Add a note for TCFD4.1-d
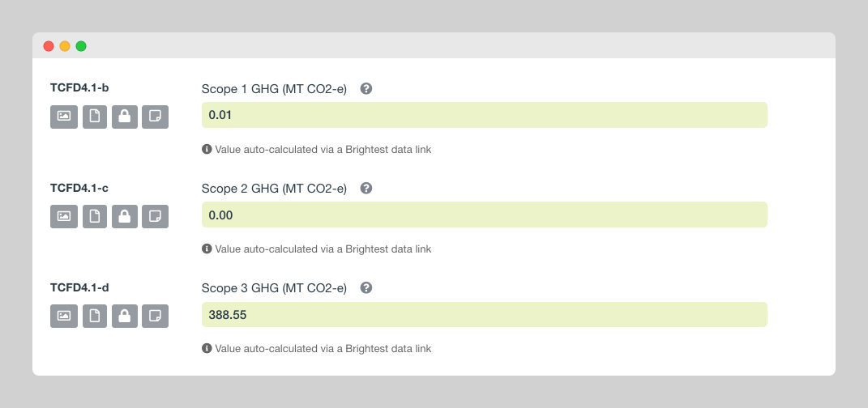The image size is (868, 408). 155,317
